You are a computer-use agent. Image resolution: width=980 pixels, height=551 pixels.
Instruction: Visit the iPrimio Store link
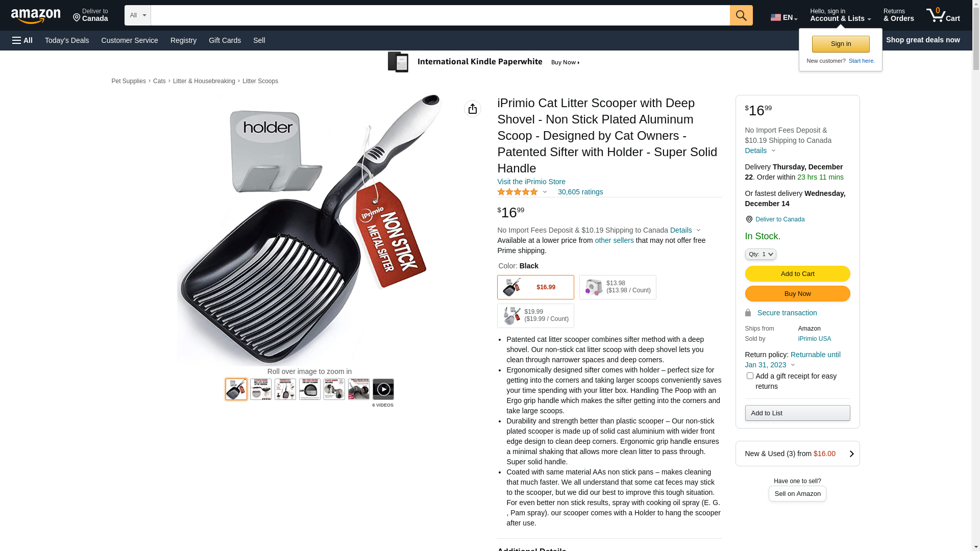pyautogui.click(x=531, y=182)
